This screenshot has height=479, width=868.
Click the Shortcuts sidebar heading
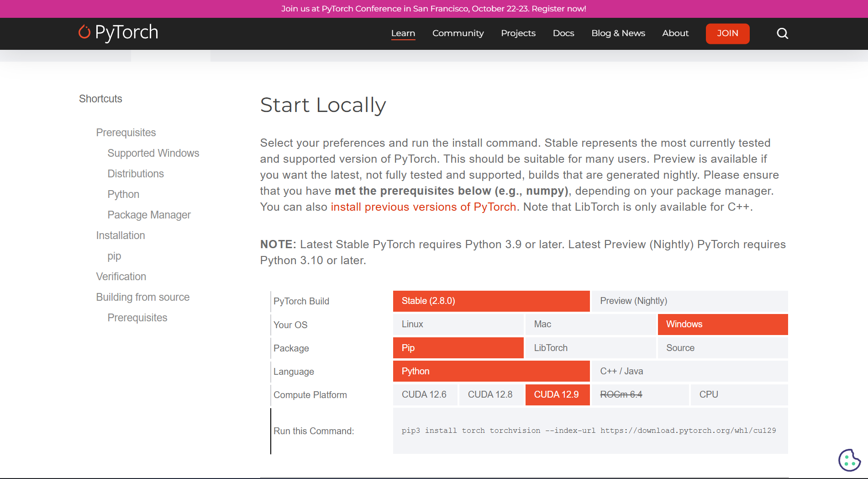pos(100,99)
